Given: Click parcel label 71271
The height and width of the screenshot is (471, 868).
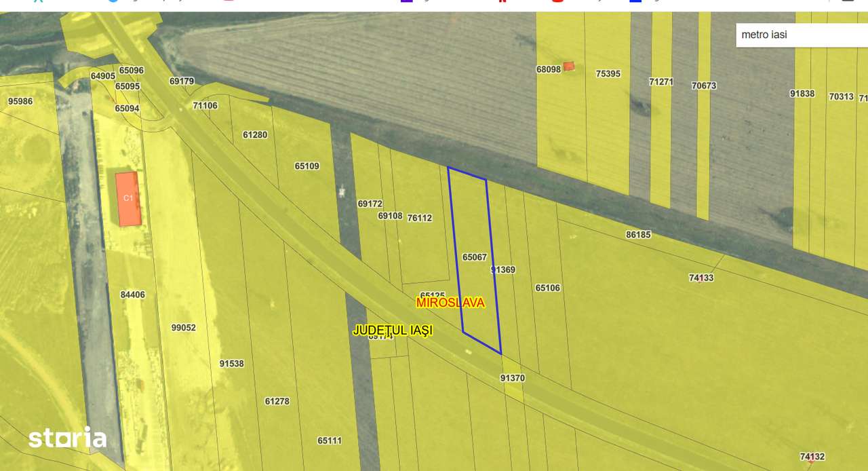Looking at the screenshot, I should pyautogui.click(x=661, y=81).
